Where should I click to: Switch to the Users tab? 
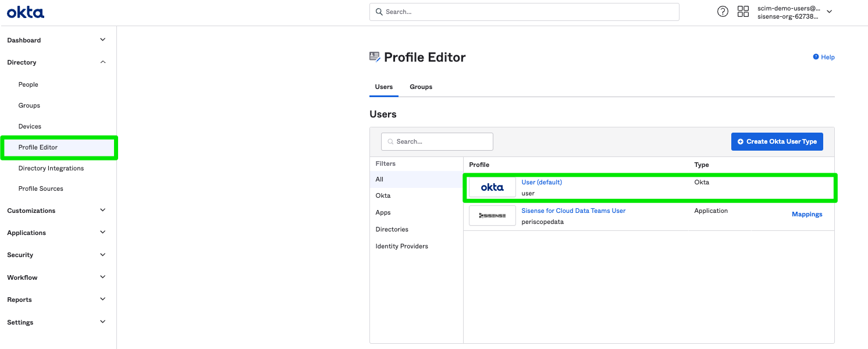[384, 87]
